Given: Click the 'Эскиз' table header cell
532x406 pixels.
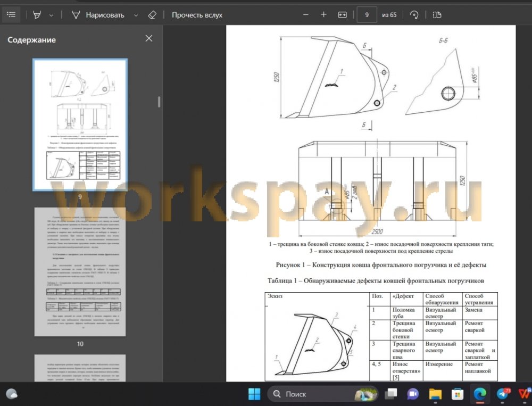Looking at the screenshot, I should click(x=317, y=299).
